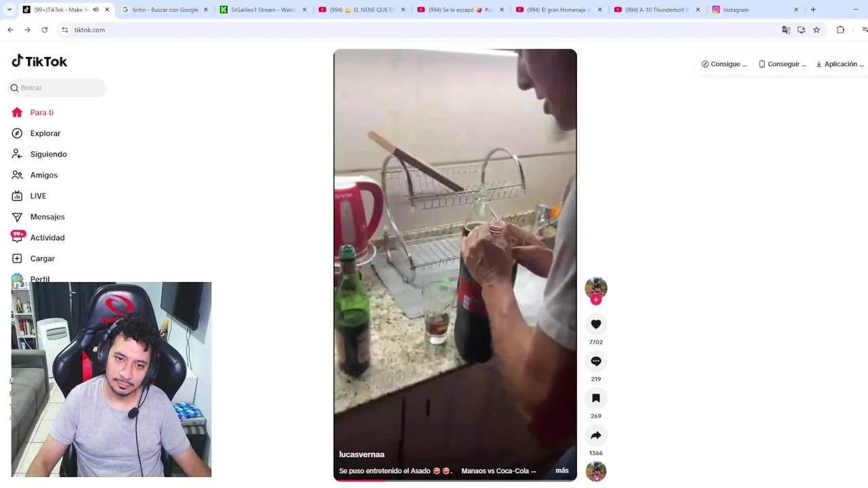
Task: Open the Explorar compass icon
Action: (x=17, y=134)
